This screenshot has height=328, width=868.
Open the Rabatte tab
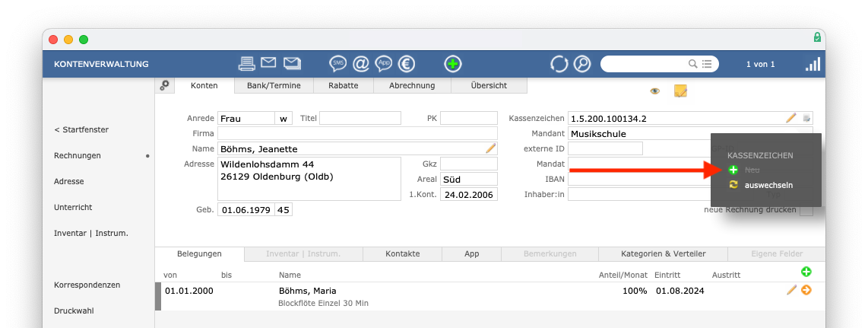click(x=344, y=85)
